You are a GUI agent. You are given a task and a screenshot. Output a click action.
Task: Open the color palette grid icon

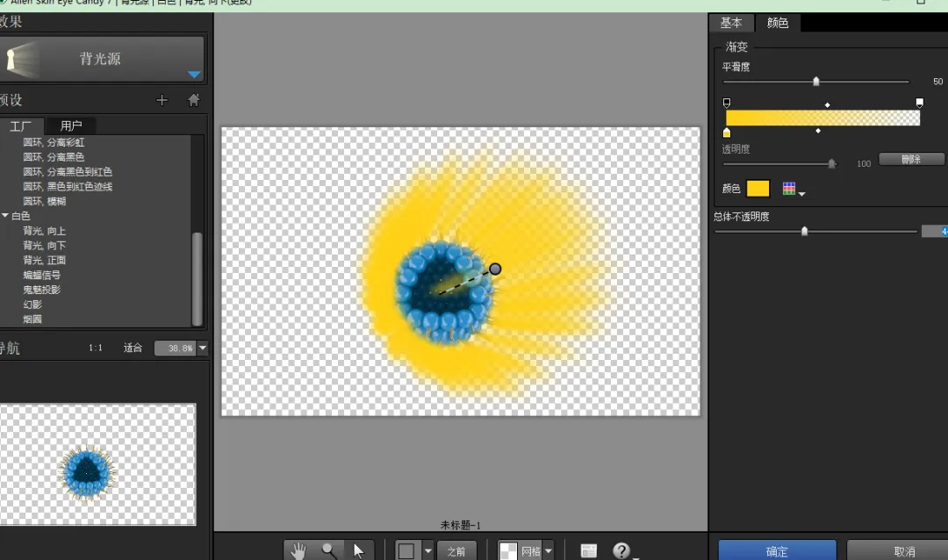tap(789, 189)
